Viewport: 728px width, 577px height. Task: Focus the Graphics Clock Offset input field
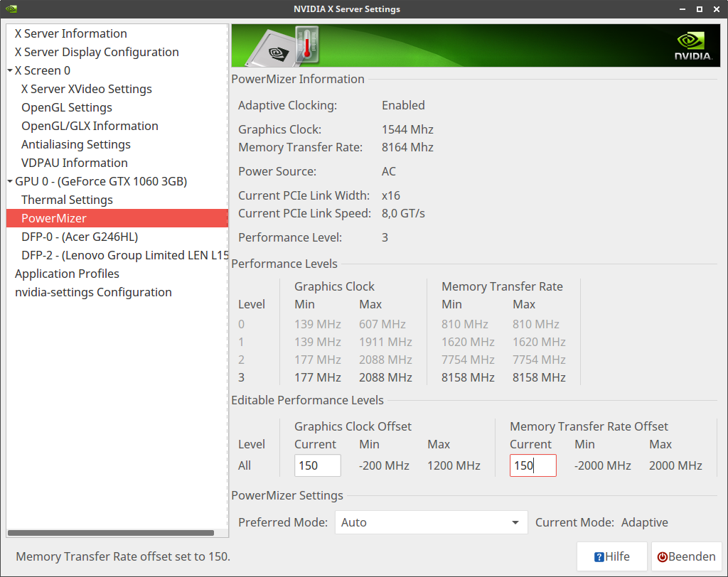pyautogui.click(x=318, y=465)
